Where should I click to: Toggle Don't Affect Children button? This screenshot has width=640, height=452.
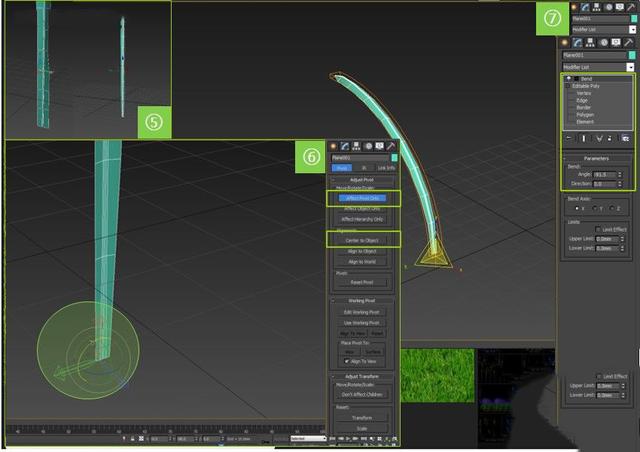click(x=362, y=394)
